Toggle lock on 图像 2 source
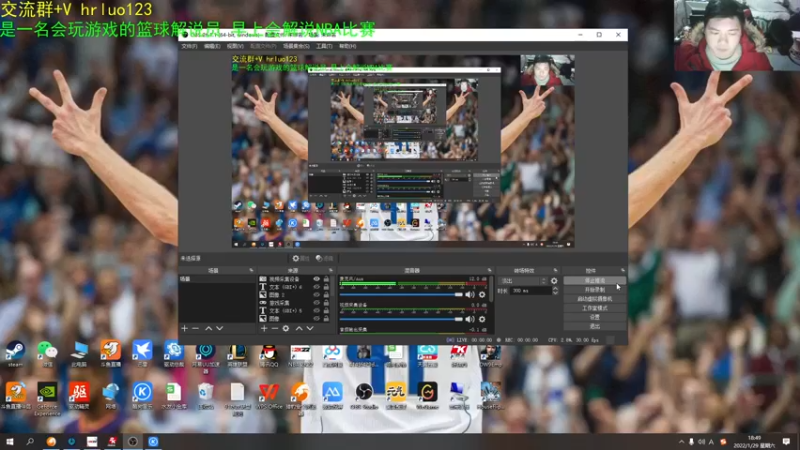Viewport: 800px width, 450px height. point(326,295)
